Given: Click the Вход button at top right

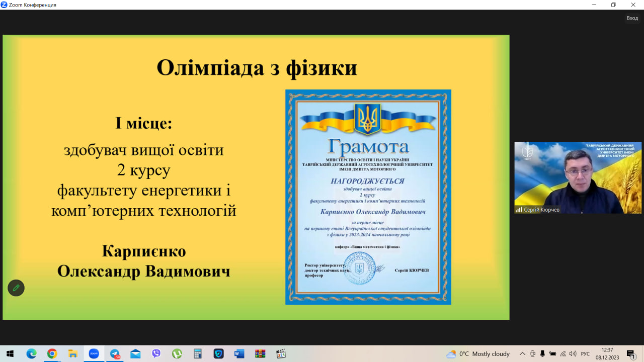Looking at the screenshot, I should click(x=632, y=18).
